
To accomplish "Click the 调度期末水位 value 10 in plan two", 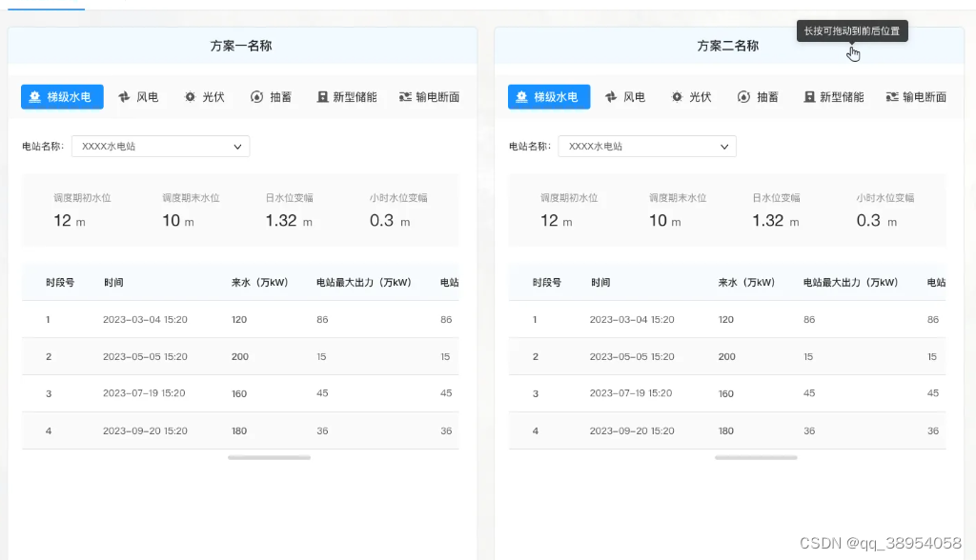I will pyautogui.click(x=658, y=220).
